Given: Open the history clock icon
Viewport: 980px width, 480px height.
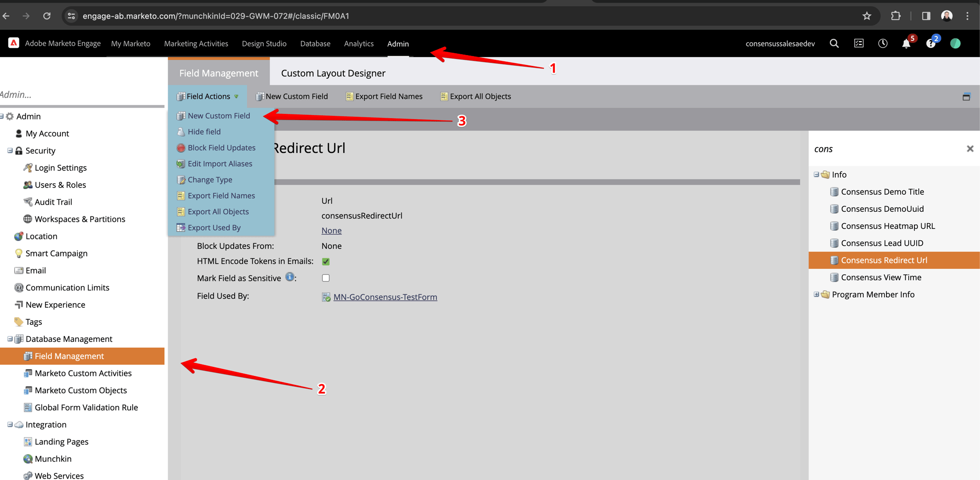Looking at the screenshot, I should coord(883,43).
